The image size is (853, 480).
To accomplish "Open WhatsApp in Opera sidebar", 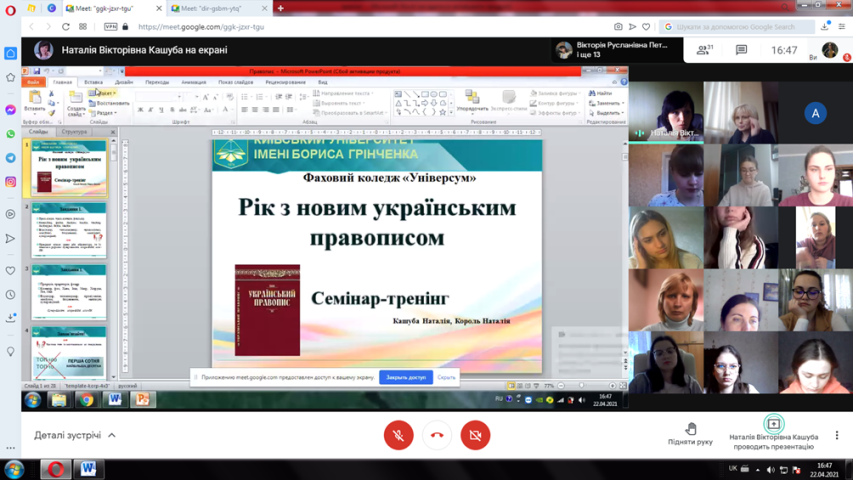I will click(11, 134).
